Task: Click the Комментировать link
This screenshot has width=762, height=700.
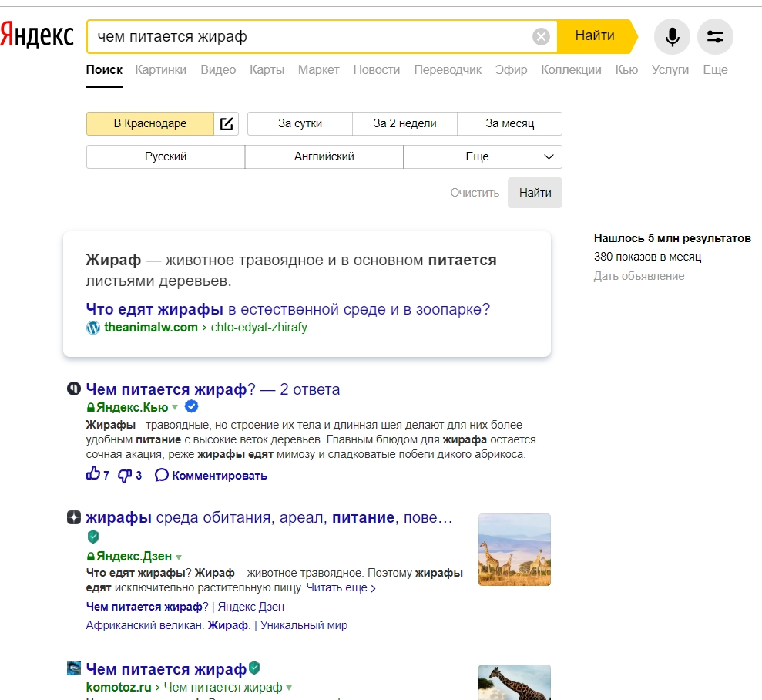Action: [219, 476]
